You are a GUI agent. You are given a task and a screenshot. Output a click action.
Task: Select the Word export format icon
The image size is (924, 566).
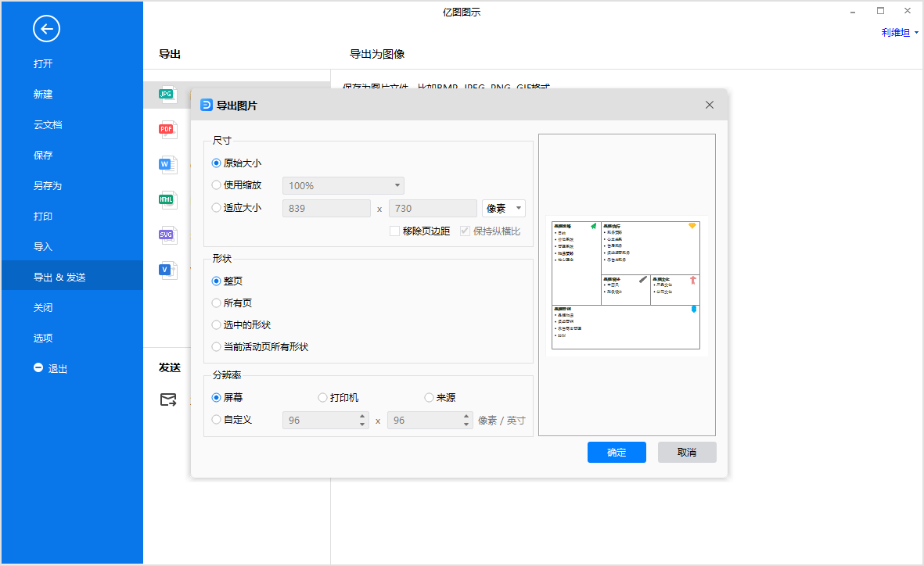(x=167, y=164)
